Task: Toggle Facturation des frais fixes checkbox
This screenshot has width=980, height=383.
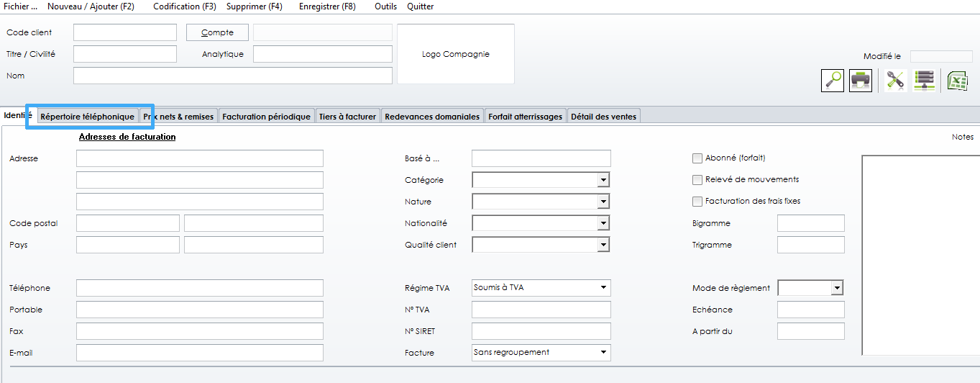Action: (697, 202)
